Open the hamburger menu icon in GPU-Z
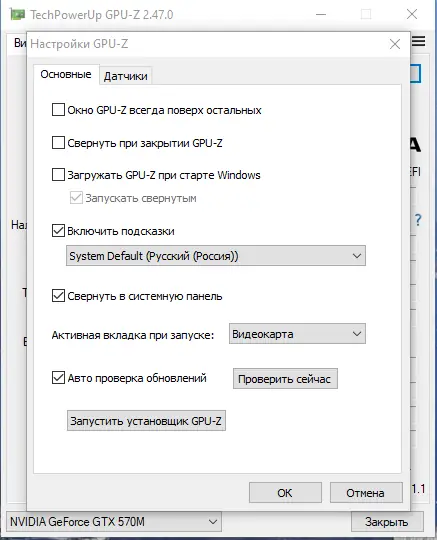This screenshot has width=437, height=540. point(419,41)
